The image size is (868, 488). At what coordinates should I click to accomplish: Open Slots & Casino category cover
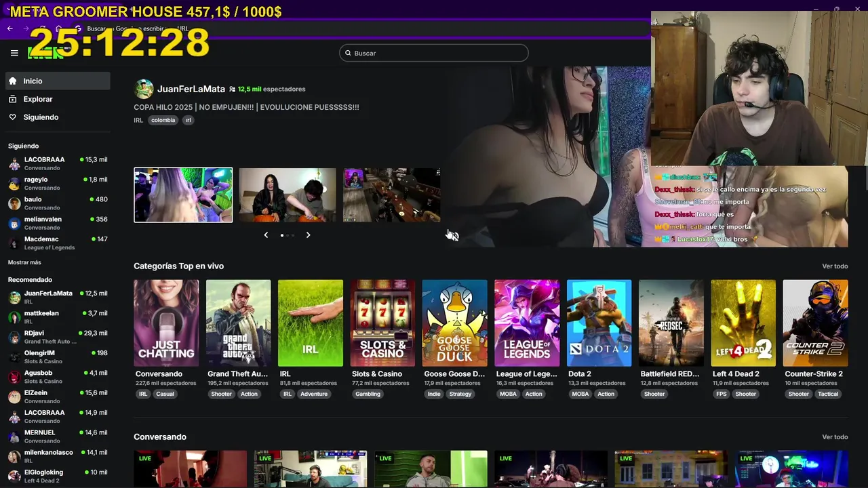[382, 323]
